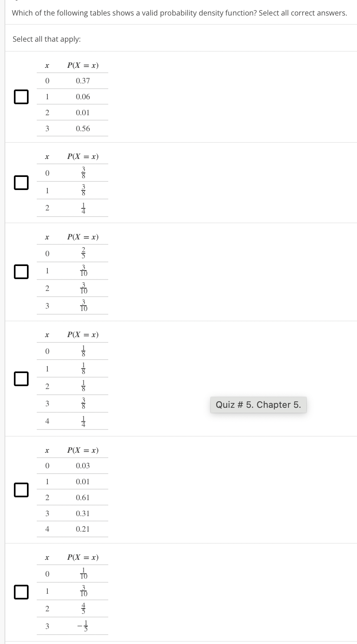Click the 1/4 fraction in second table
Screen dimensions: 357x644
pos(83,208)
